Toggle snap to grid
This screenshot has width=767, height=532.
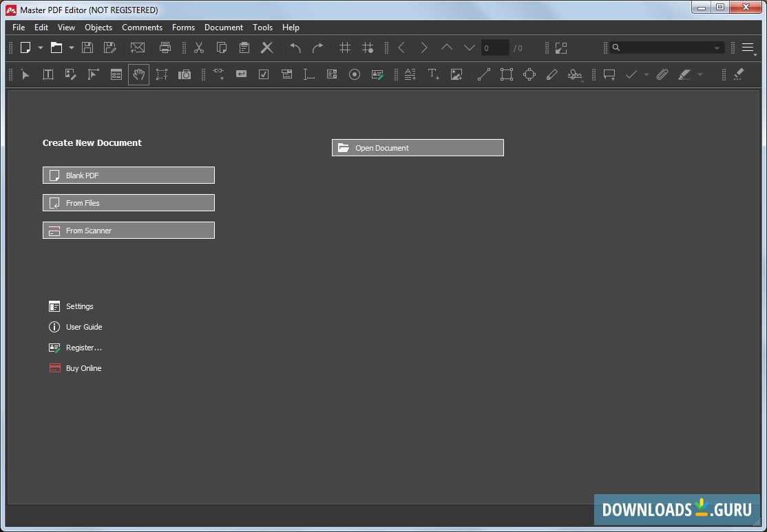pyautogui.click(x=368, y=47)
